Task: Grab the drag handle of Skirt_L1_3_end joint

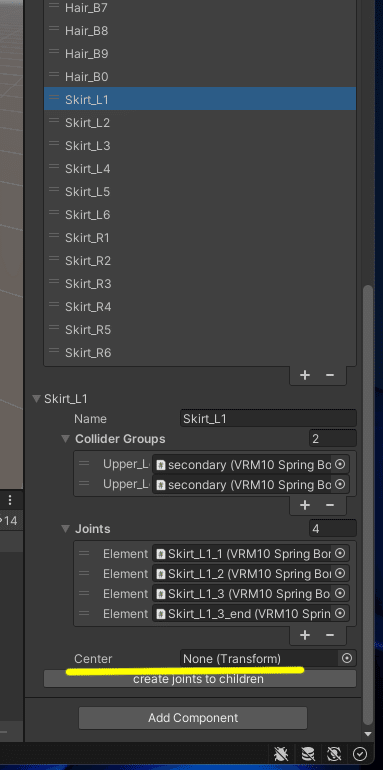Action: pyautogui.click(x=84, y=613)
